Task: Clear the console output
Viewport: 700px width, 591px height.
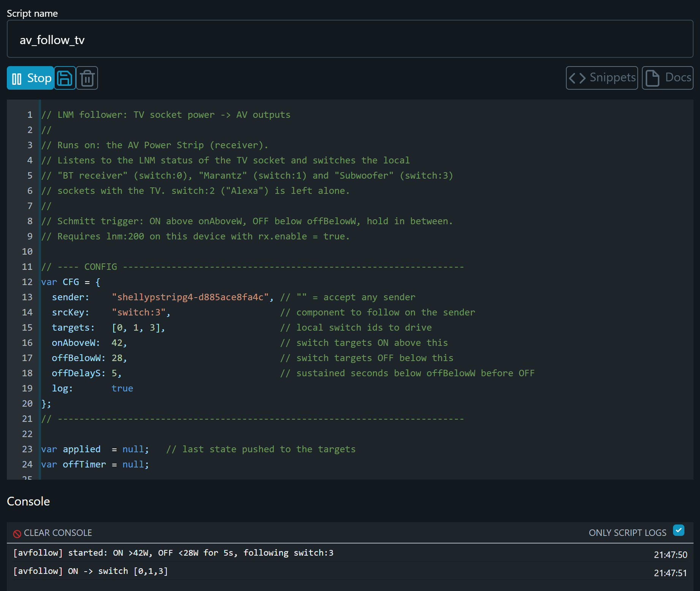Action: click(53, 533)
